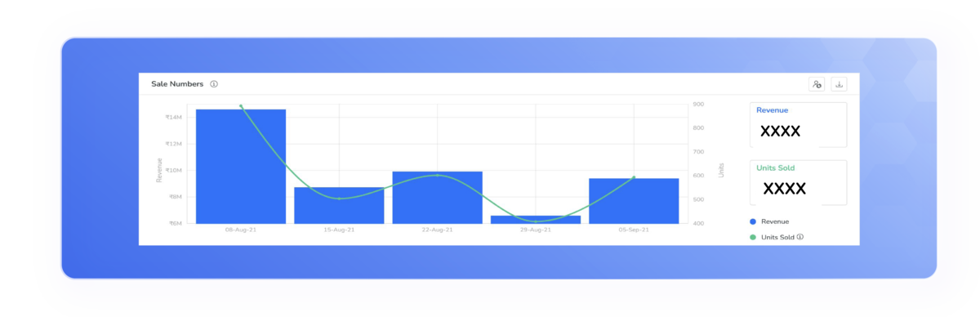Viewport: 980px width, 317px height.
Task: Select the 08-Aug-21 revenue bar
Action: coord(241,166)
